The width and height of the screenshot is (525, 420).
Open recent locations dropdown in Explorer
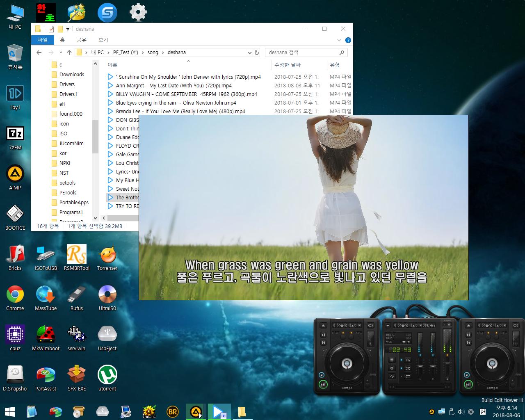tap(61, 52)
